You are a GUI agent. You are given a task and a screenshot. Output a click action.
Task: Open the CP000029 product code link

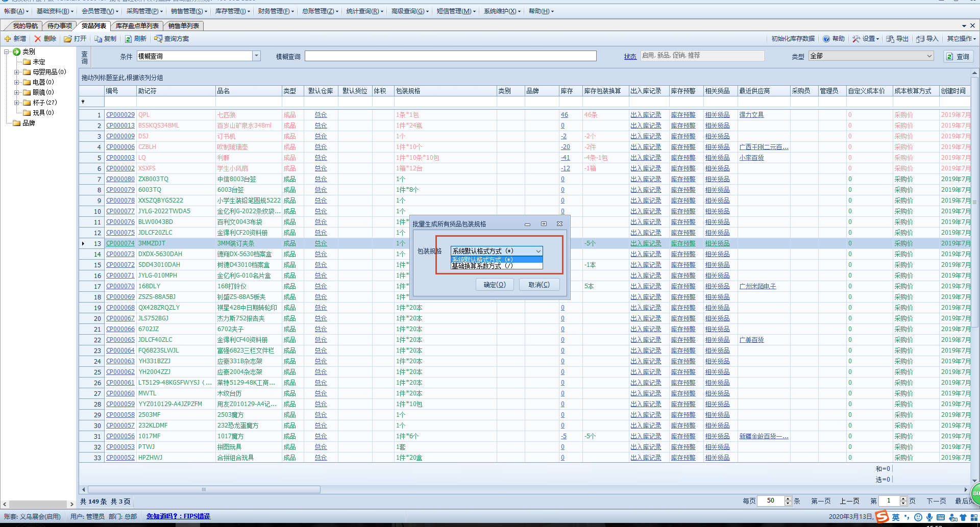(x=120, y=115)
